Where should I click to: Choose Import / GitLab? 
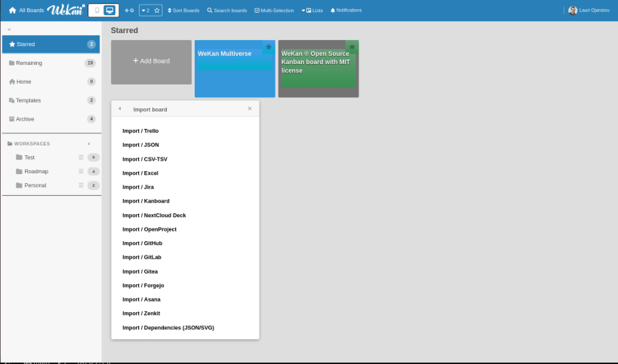tap(142, 257)
